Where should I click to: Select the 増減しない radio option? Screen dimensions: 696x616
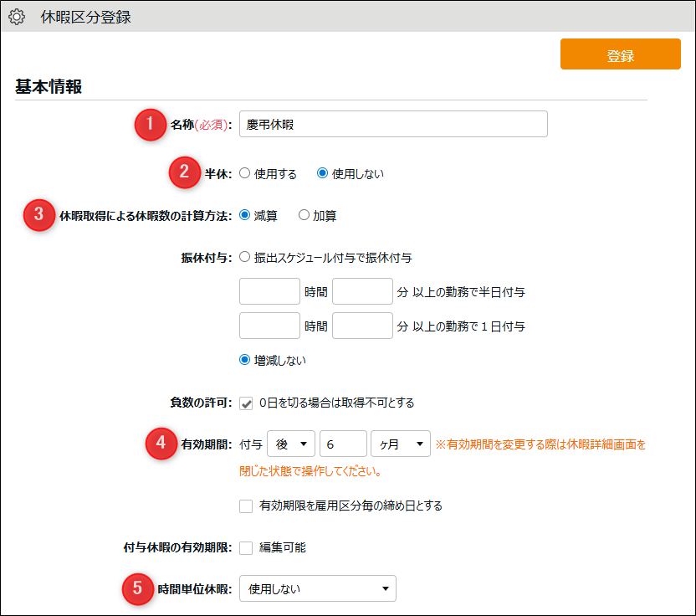click(x=245, y=361)
